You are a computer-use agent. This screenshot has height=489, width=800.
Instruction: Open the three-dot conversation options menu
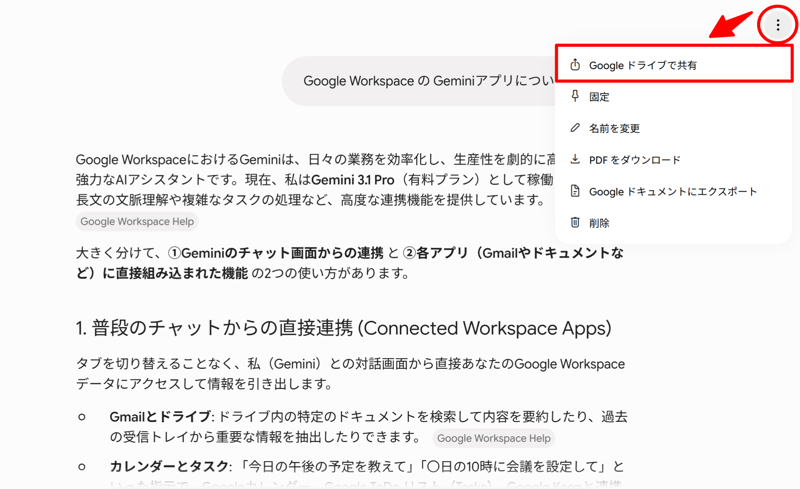click(778, 25)
